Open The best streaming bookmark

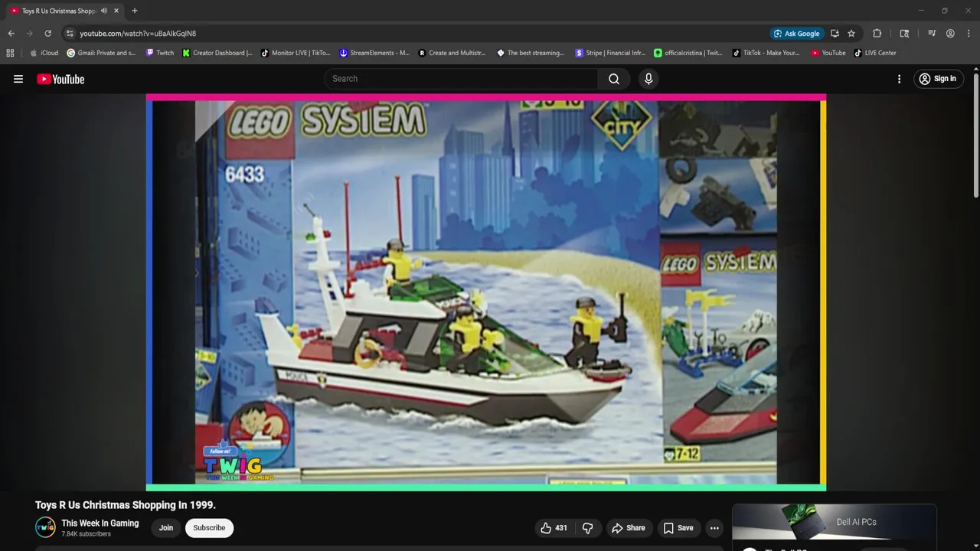[531, 53]
